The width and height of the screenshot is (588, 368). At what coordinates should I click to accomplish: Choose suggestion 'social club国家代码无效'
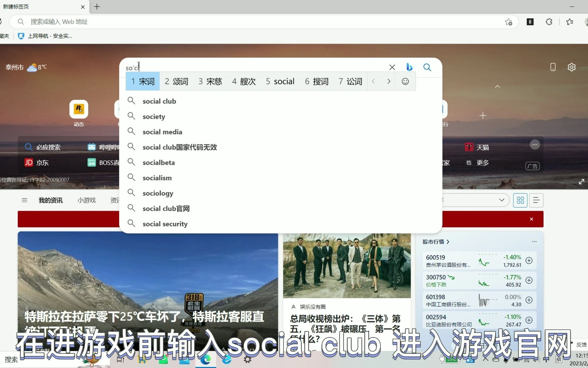coord(281,147)
